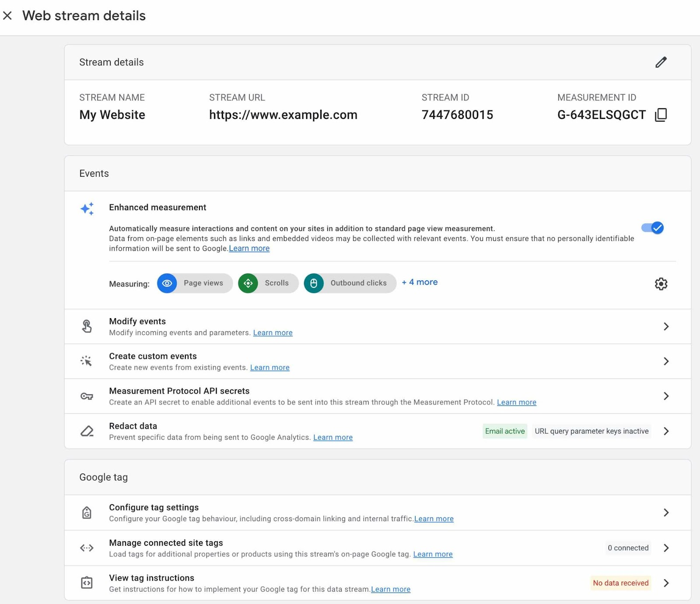Click the Outbound clicks mouse icon
The height and width of the screenshot is (604, 700).
click(314, 283)
